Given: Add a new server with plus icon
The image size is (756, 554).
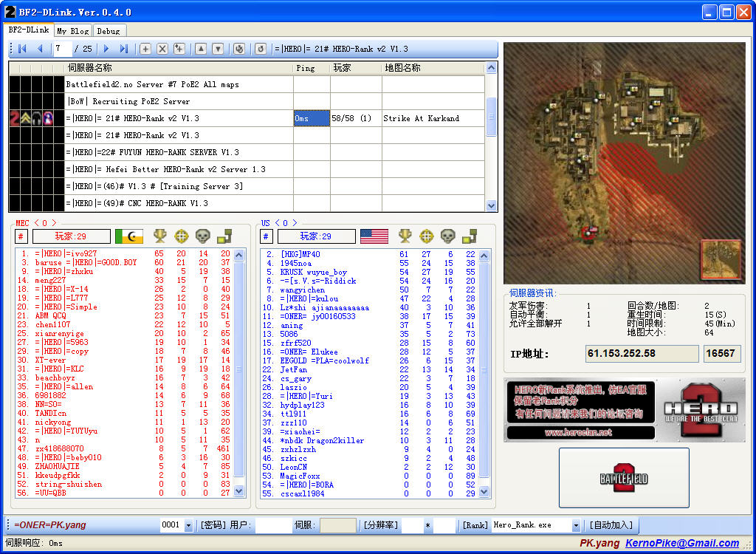Looking at the screenshot, I should pyautogui.click(x=145, y=49).
